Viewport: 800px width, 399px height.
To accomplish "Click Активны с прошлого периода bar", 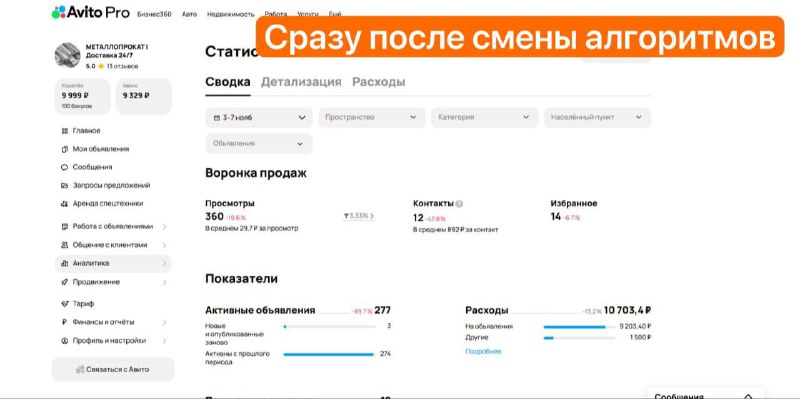I will click(x=329, y=354).
